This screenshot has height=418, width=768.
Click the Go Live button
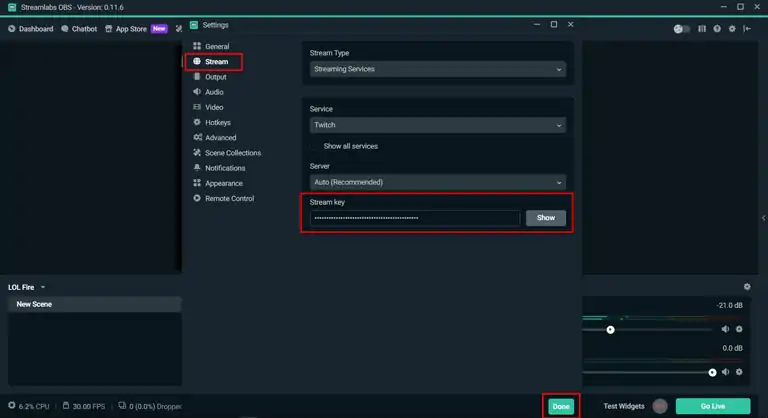coord(713,406)
